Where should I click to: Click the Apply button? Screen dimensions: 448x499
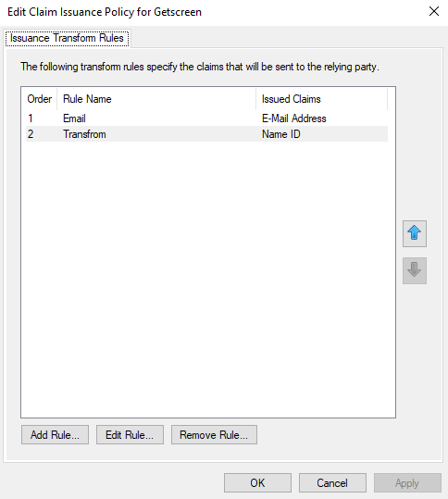(407, 482)
